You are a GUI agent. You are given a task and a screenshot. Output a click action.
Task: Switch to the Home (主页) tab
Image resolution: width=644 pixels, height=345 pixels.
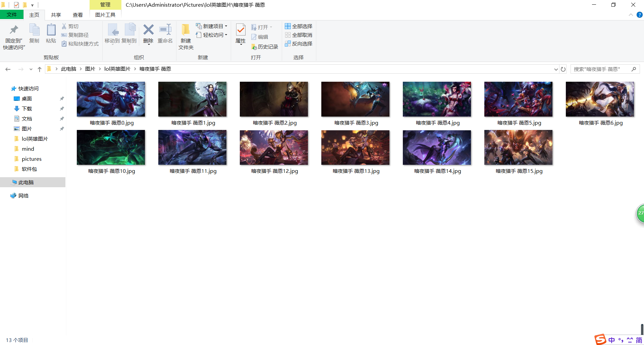tap(34, 15)
